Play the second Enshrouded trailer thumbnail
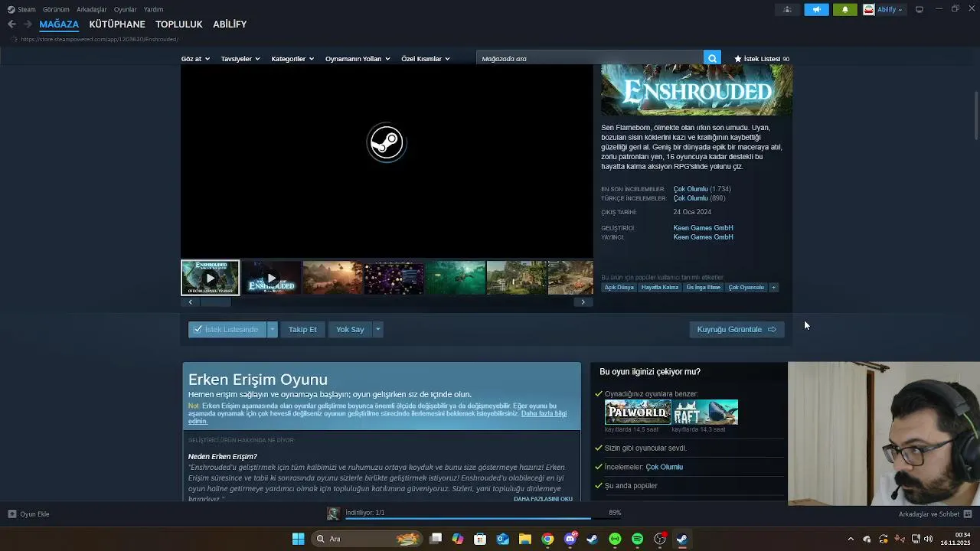 click(x=271, y=278)
